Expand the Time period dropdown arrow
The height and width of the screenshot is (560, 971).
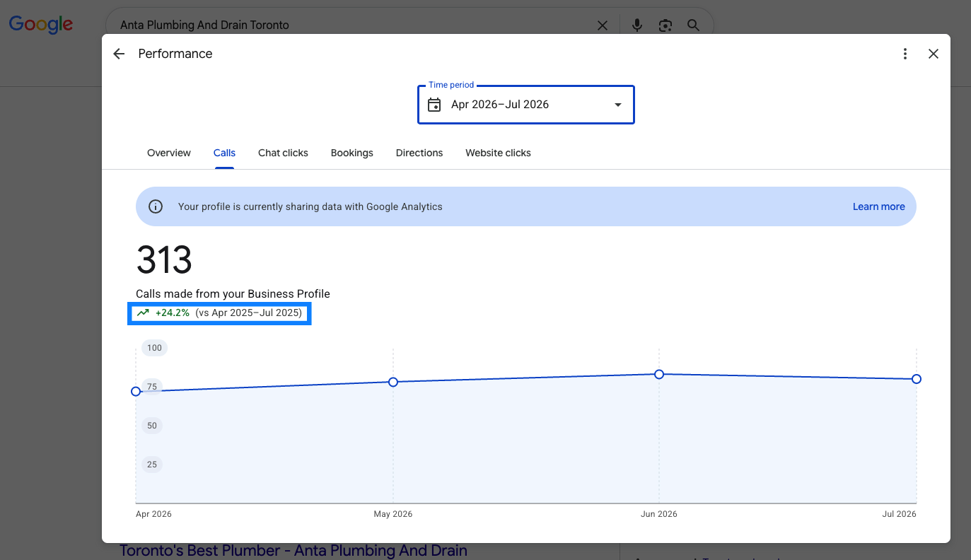[617, 105]
